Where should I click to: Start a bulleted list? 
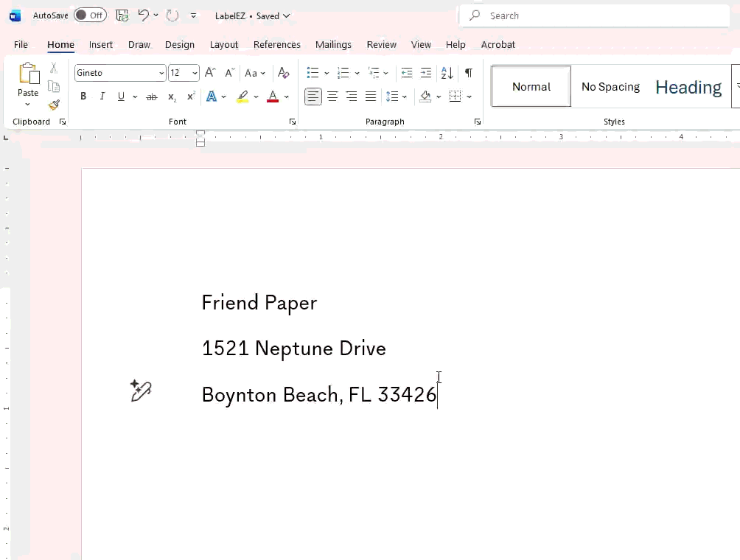coord(313,73)
